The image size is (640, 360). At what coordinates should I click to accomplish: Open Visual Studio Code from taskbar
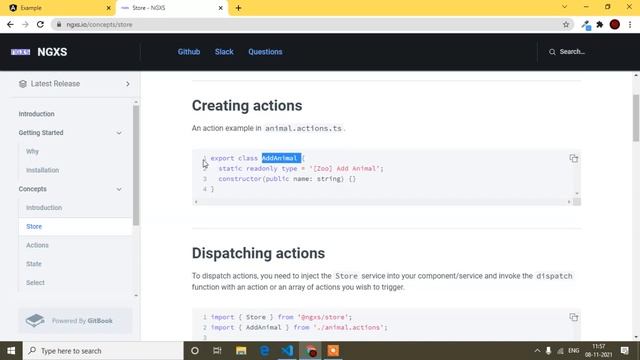click(287, 351)
